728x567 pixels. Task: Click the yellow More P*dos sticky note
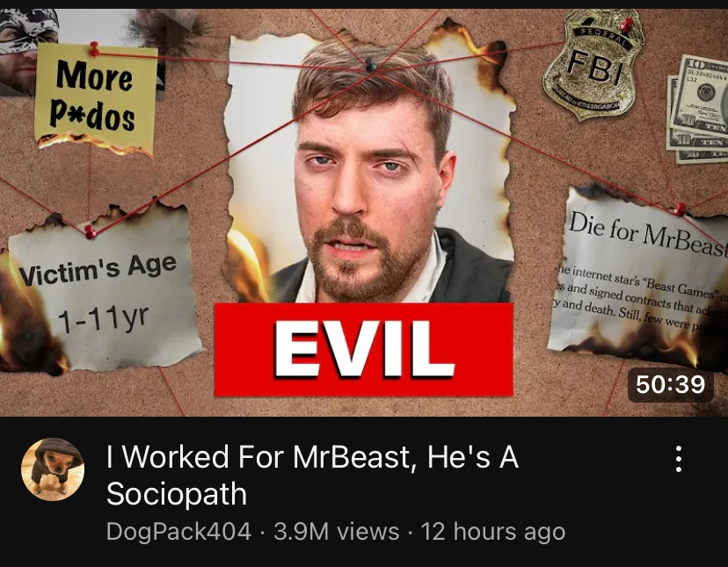click(x=96, y=98)
